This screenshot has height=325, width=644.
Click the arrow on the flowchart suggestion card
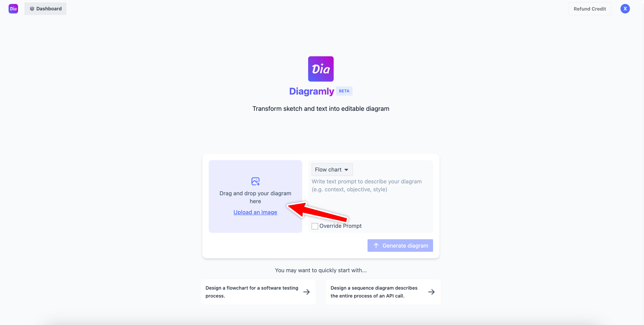307,292
